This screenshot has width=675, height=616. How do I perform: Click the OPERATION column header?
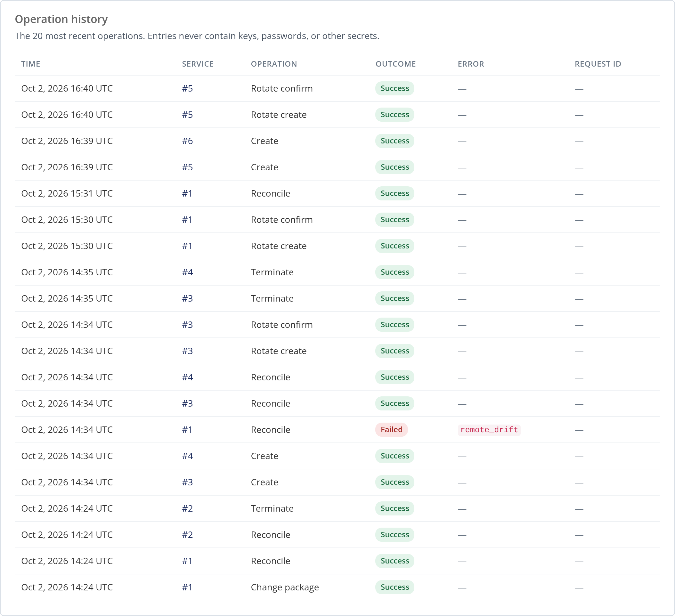[x=274, y=64]
